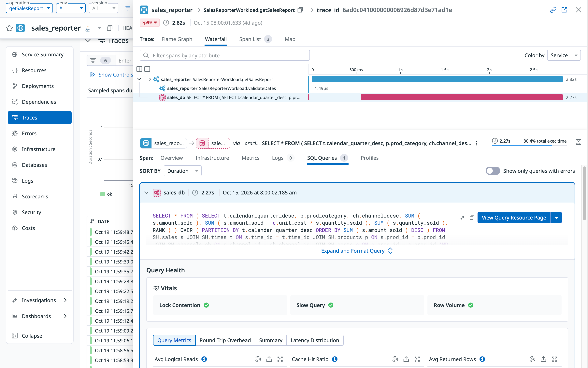Export the Cache Hit Ratio graph

pyautogui.click(x=406, y=359)
